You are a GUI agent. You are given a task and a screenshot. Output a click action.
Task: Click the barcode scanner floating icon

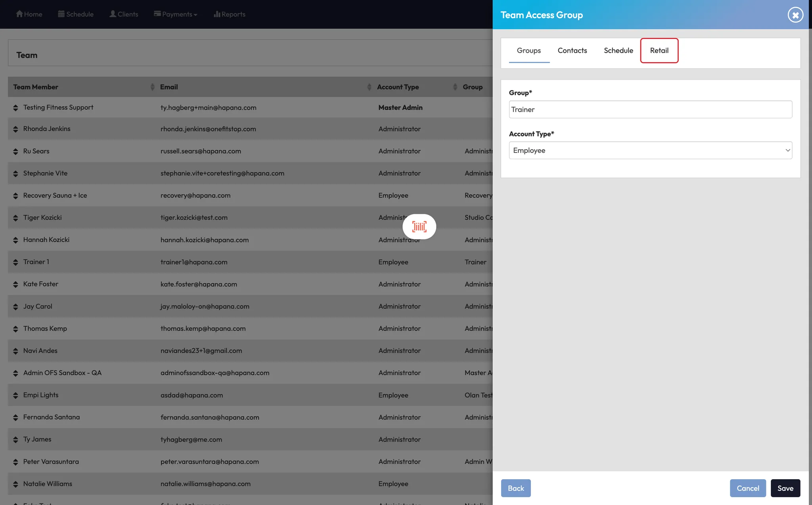[419, 227]
